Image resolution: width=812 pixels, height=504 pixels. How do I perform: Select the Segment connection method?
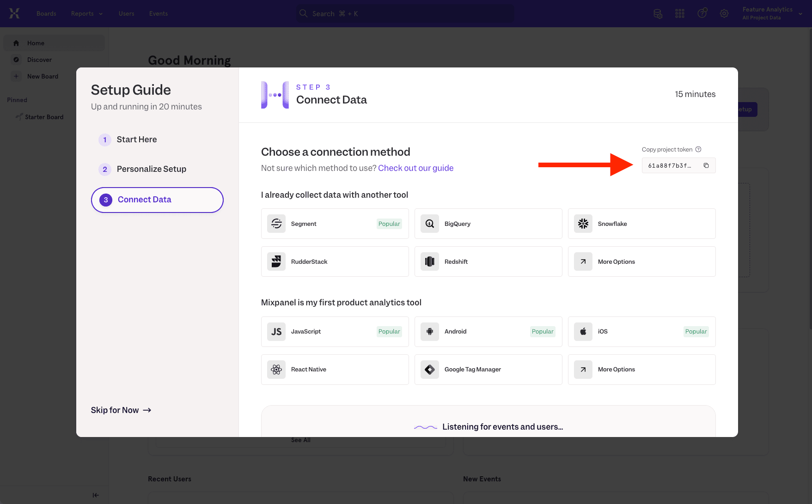point(335,224)
